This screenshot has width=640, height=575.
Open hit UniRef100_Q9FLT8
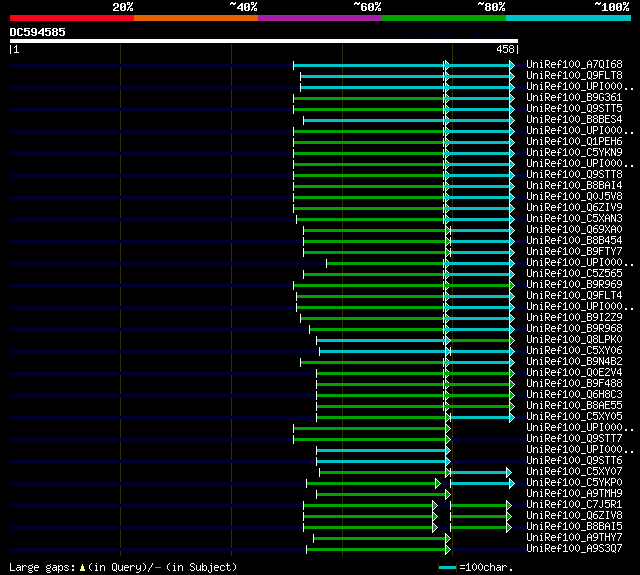pyautogui.click(x=574, y=75)
